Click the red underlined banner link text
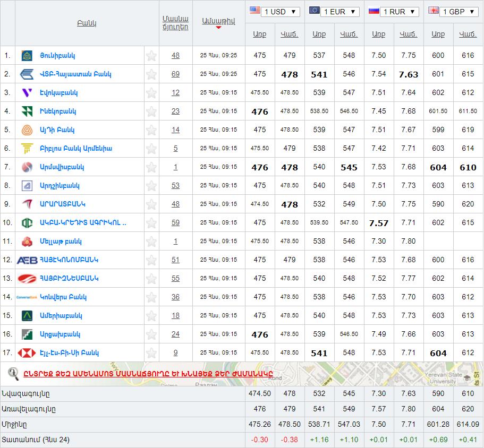The height and width of the screenshot is (448, 484). [148, 373]
